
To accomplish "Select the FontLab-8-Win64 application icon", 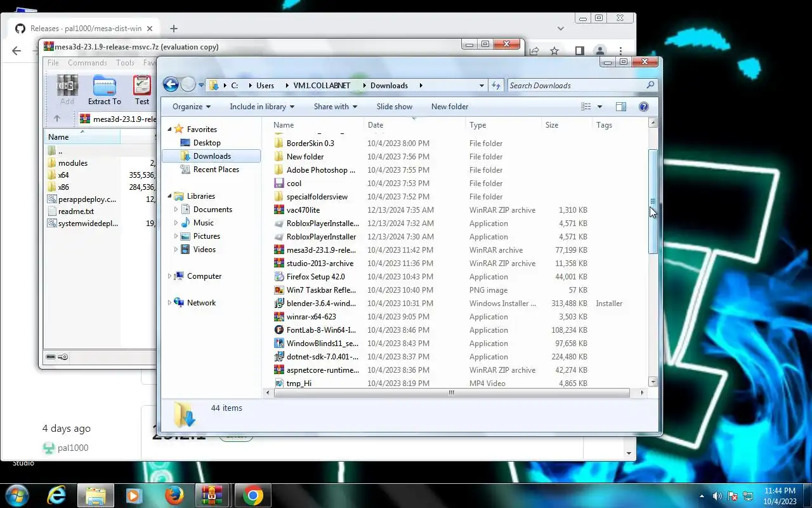I will (x=278, y=330).
